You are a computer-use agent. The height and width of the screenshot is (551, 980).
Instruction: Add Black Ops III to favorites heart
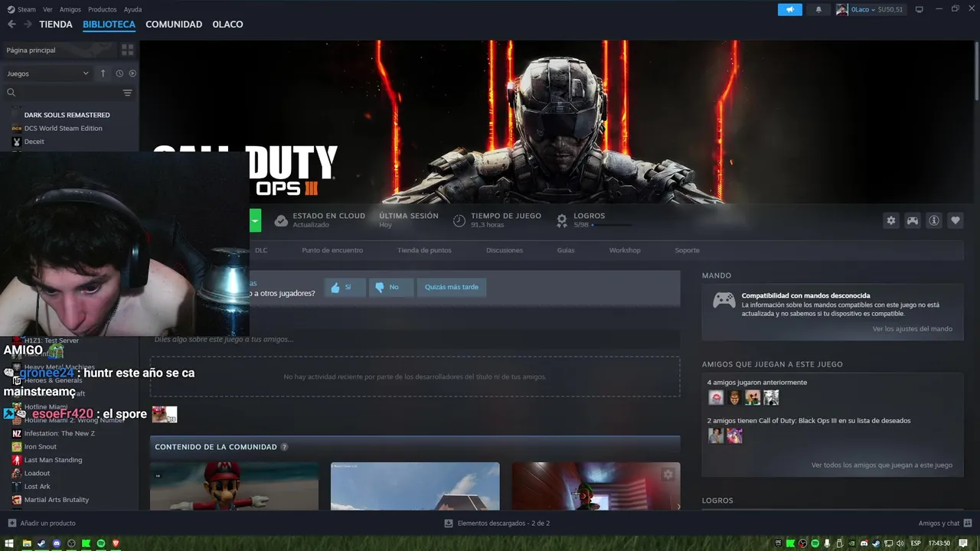pyautogui.click(x=955, y=220)
